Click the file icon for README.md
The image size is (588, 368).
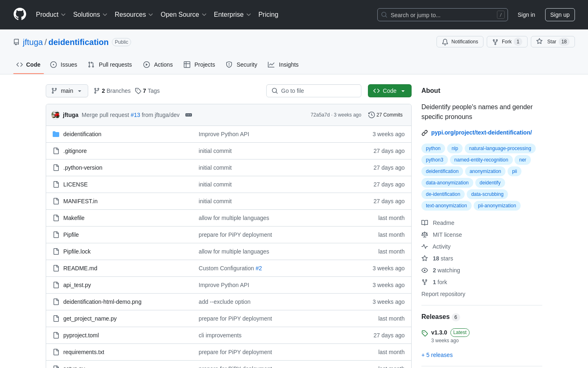point(56,268)
